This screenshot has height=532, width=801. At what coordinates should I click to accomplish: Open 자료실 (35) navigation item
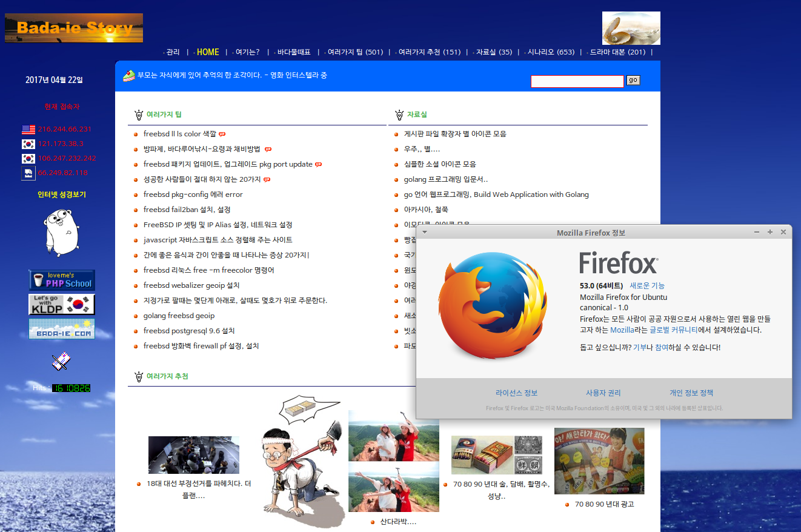(x=494, y=52)
